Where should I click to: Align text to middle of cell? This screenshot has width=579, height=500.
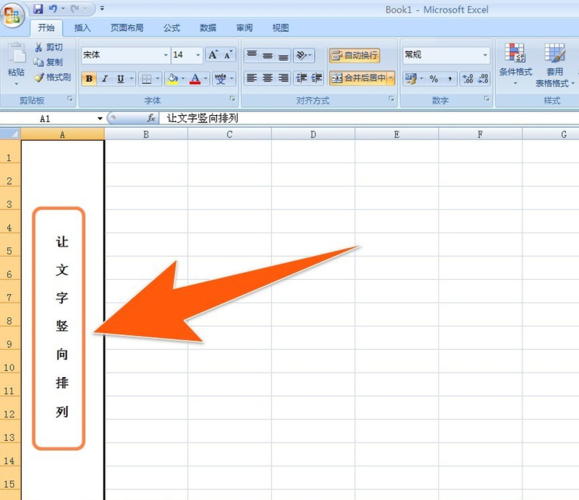tap(268, 55)
